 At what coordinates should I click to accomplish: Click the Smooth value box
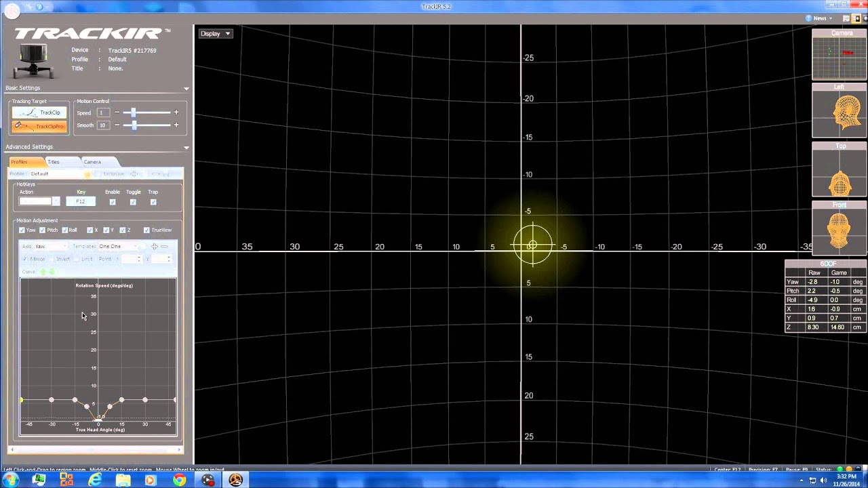point(102,125)
